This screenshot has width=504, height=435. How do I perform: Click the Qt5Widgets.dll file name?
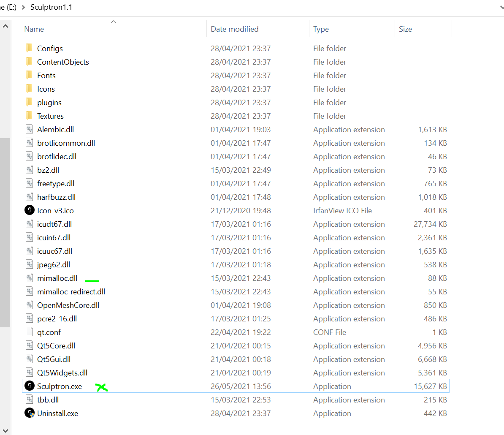(62, 372)
